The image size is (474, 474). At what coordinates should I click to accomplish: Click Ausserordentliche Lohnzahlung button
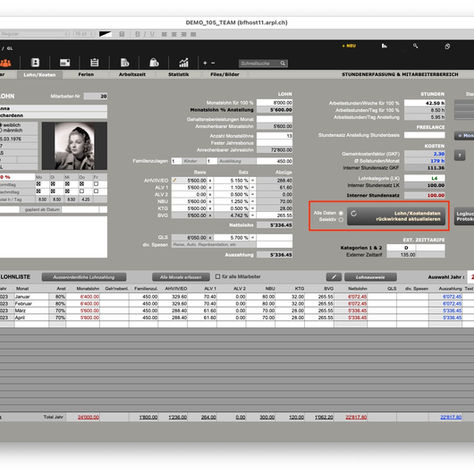(x=84, y=277)
